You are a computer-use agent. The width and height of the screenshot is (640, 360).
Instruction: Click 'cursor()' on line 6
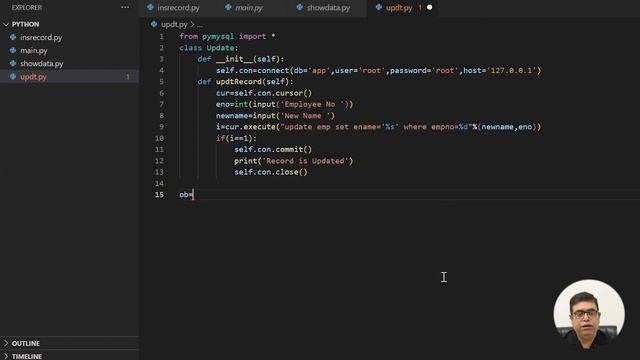tap(294, 93)
